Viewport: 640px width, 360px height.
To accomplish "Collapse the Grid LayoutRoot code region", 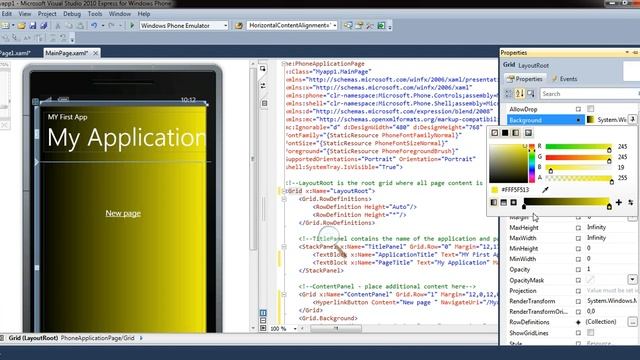I will tap(284, 191).
